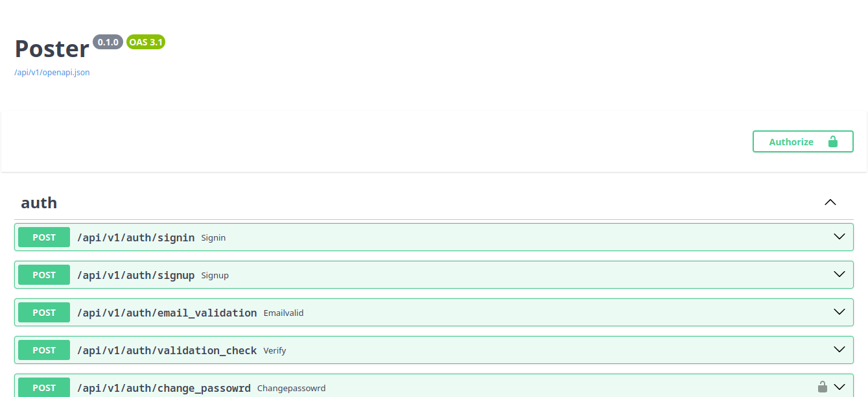The height and width of the screenshot is (397, 868).
Task: Expand the signin endpoint arrow
Action: 839,237
